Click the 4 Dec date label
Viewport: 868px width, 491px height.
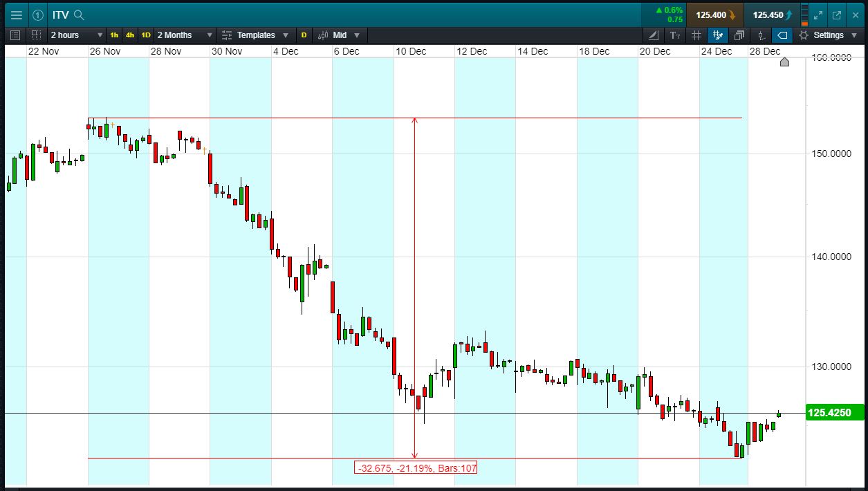(x=286, y=51)
